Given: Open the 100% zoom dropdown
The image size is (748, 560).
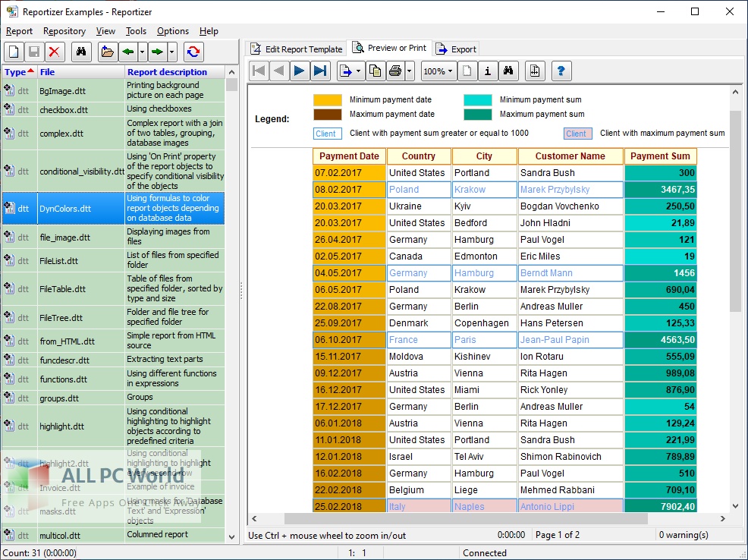Looking at the screenshot, I should coord(438,71).
